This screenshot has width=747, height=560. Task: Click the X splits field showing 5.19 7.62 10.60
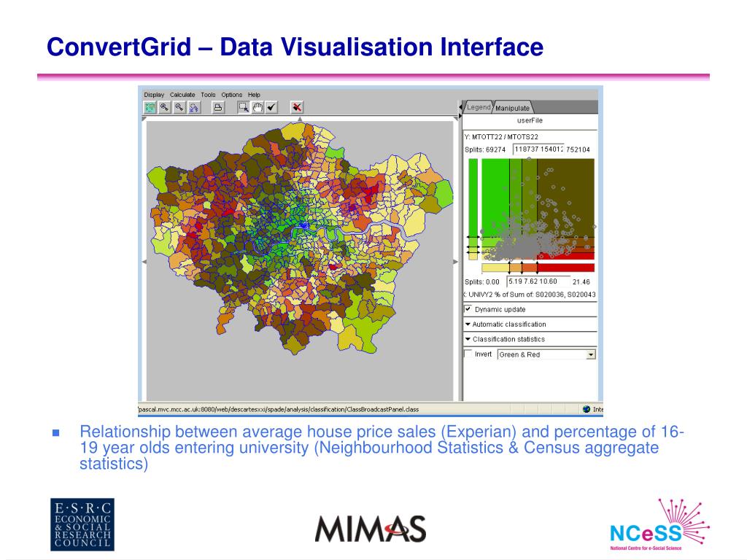[x=538, y=281]
